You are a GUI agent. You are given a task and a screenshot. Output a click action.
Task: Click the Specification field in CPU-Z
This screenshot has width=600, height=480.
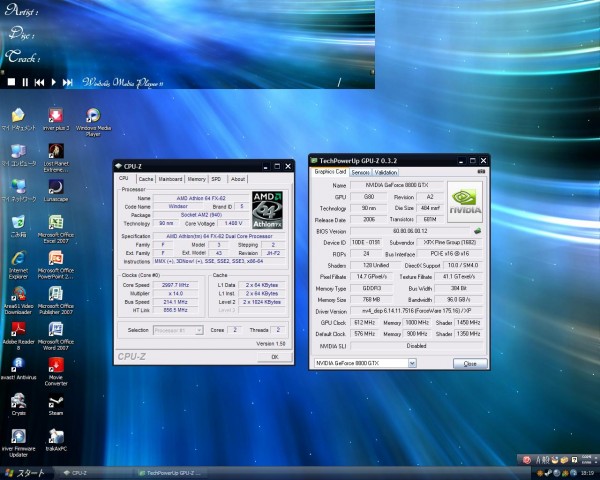tap(220, 236)
